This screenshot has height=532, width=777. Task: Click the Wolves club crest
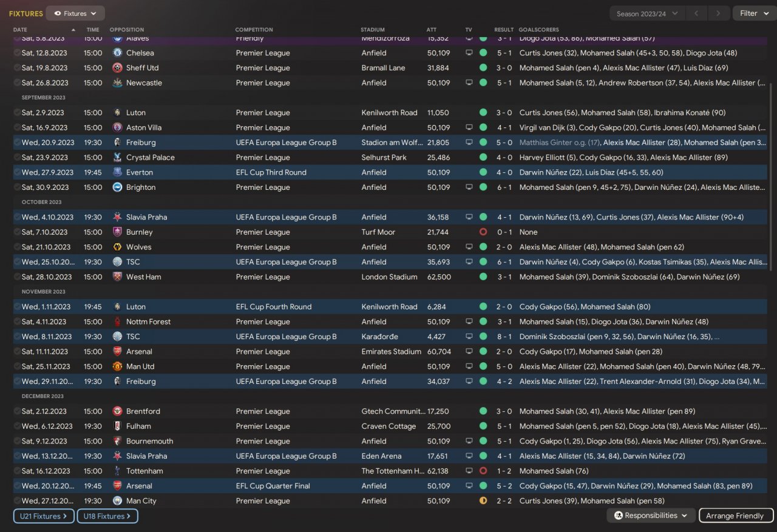point(117,247)
